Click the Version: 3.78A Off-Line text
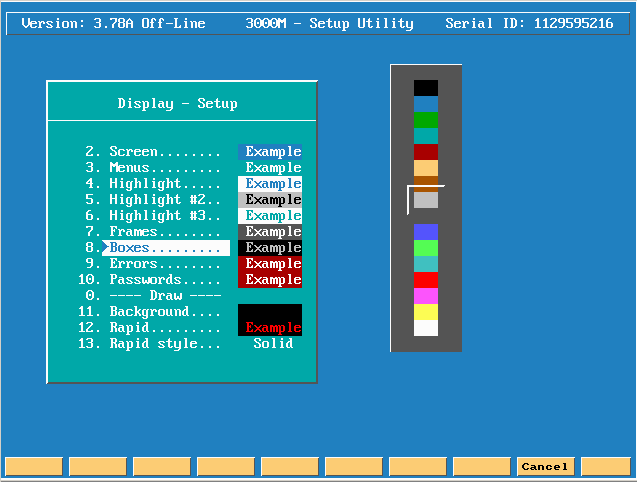Screen dimensions: 637x482 point(113,23)
